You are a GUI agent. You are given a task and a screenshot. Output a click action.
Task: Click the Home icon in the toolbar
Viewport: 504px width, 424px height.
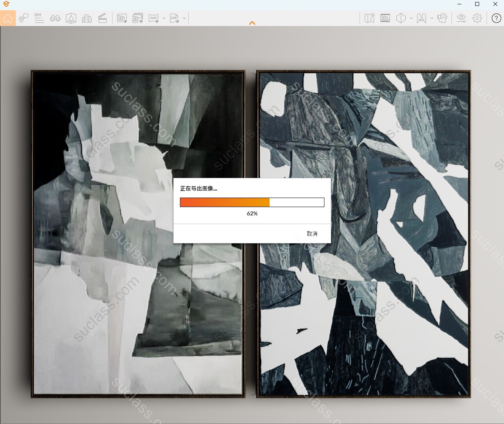[8, 18]
